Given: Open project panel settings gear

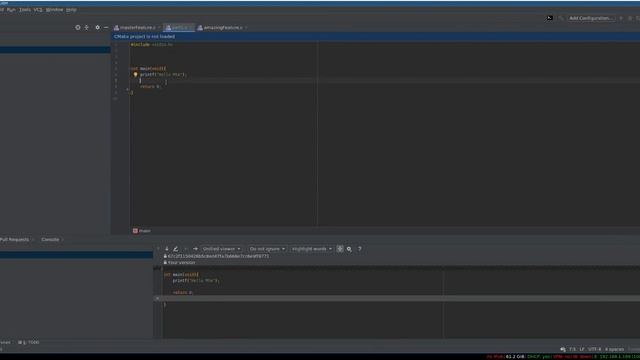Looking at the screenshot, I should pyautogui.click(x=97, y=27).
